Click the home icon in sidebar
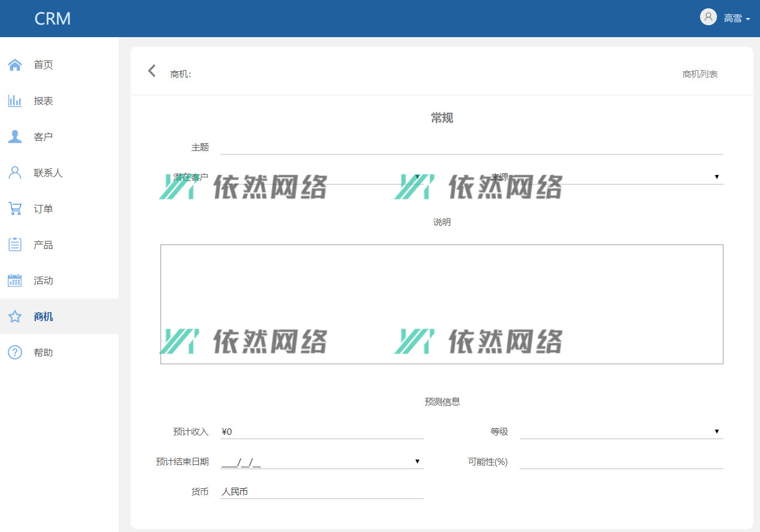This screenshot has width=760, height=532. (15, 65)
